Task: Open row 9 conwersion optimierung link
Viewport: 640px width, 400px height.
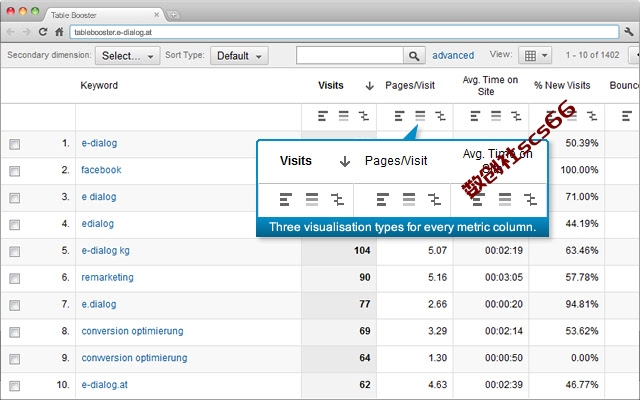Action: tap(134, 358)
